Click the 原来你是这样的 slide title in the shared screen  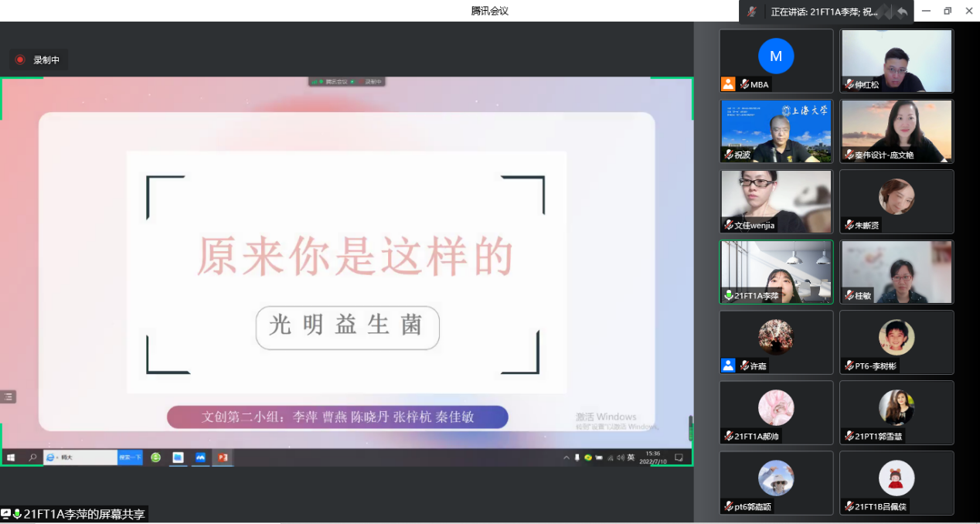[x=356, y=257]
